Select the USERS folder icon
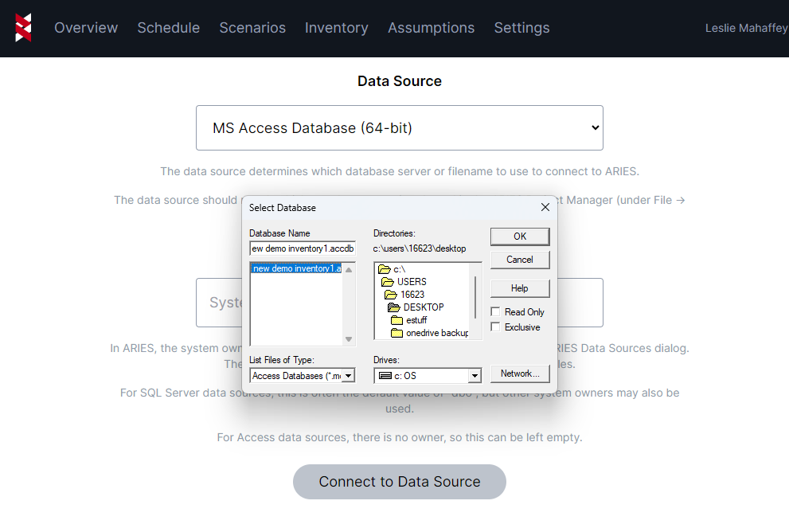789x532 pixels. [x=388, y=282]
